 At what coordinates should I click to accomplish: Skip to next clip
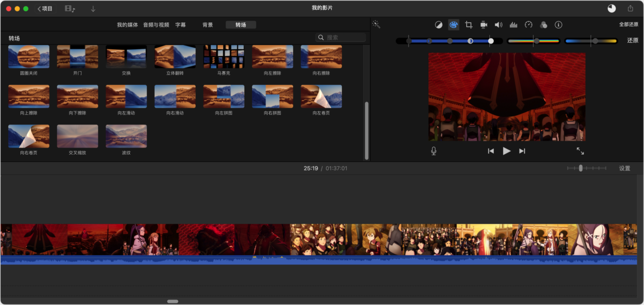pyautogui.click(x=522, y=151)
